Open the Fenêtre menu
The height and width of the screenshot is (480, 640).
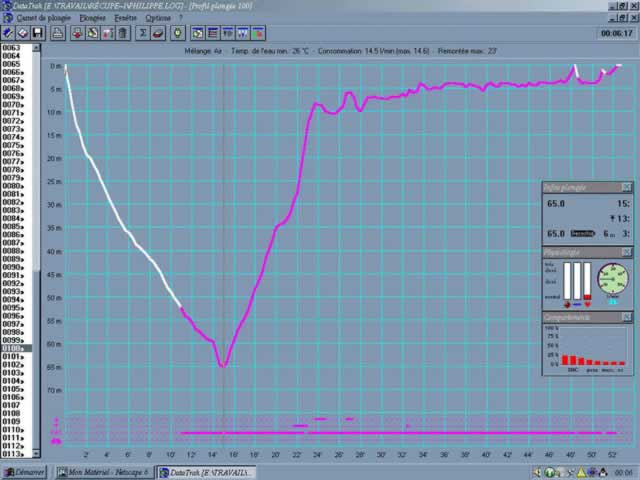pos(125,18)
